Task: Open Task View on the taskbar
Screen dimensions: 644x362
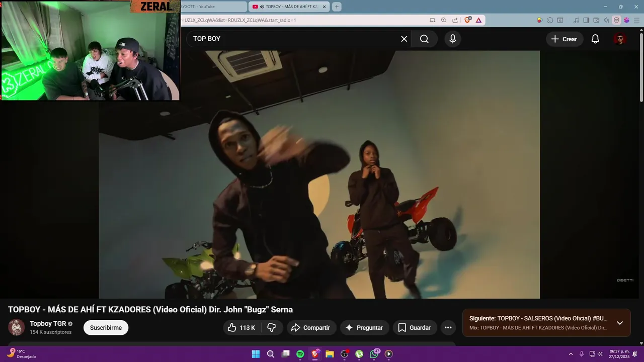Action: (285, 354)
